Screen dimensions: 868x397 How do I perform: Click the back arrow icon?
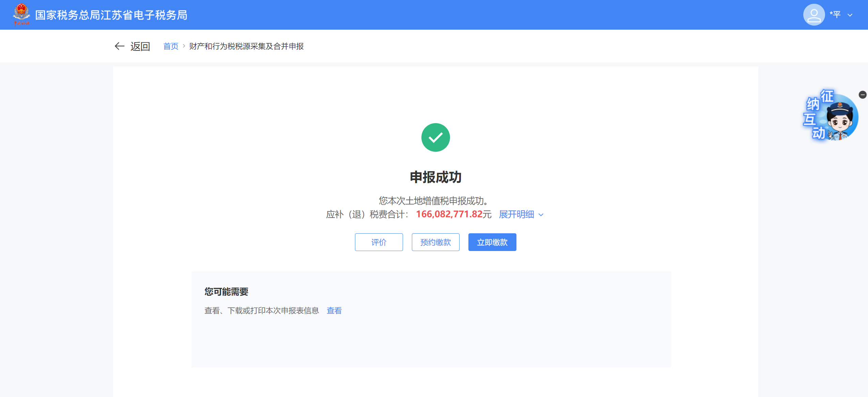[119, 46]
